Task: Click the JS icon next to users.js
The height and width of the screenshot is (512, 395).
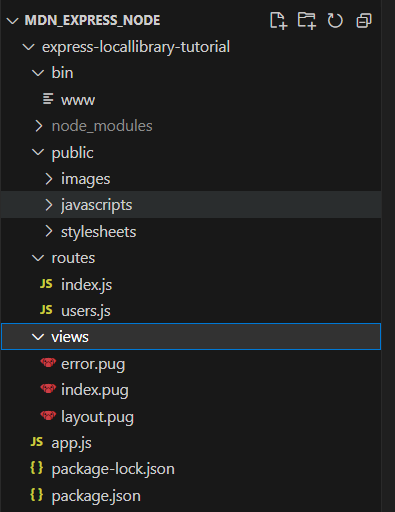Action: tap(46, 310)
